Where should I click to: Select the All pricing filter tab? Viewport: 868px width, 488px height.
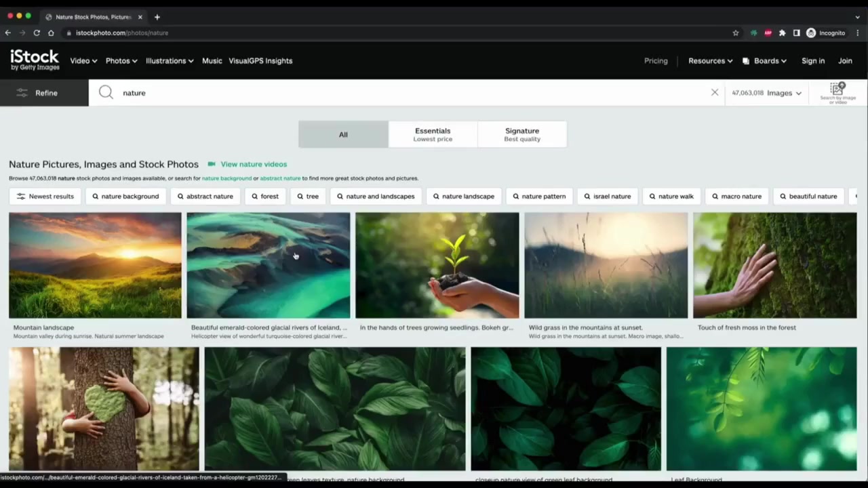tap(343, 134)
